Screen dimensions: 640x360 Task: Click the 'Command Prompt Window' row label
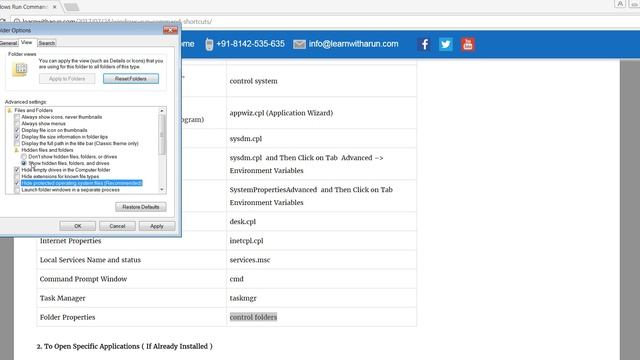click(x=83, y=279)
